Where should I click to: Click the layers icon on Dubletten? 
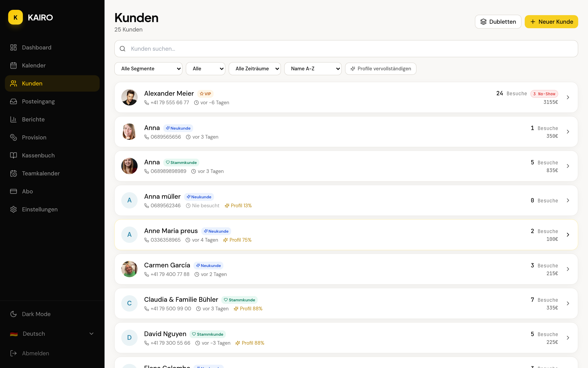coord(483,22)
